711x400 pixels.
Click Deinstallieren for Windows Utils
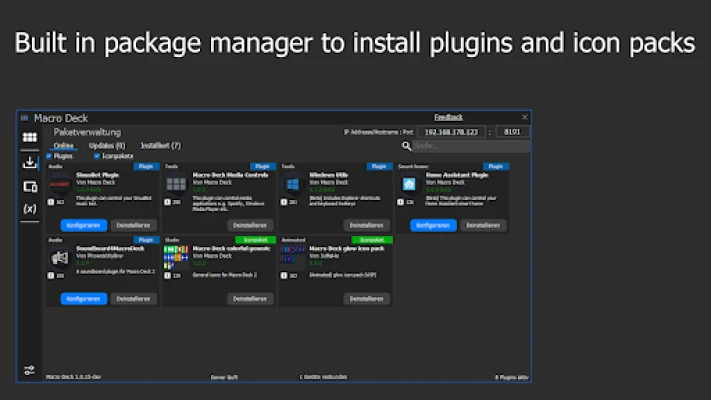pos(366,225)
